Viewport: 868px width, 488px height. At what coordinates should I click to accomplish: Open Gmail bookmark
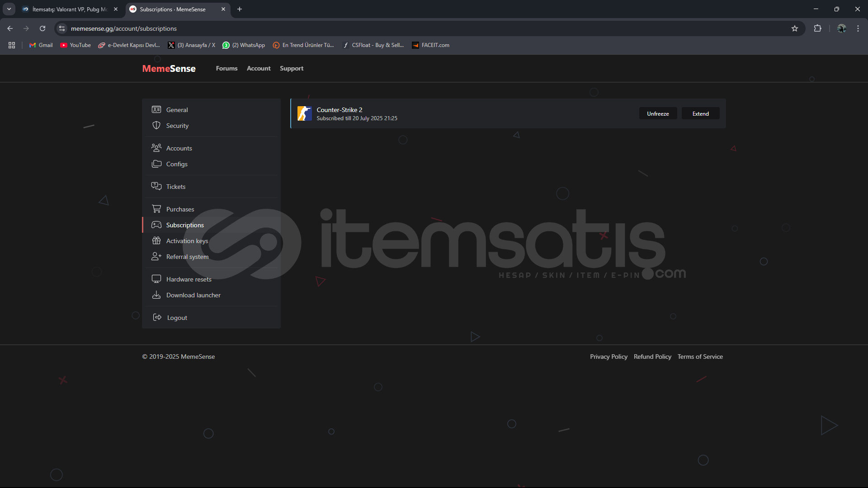coord(41,45)
